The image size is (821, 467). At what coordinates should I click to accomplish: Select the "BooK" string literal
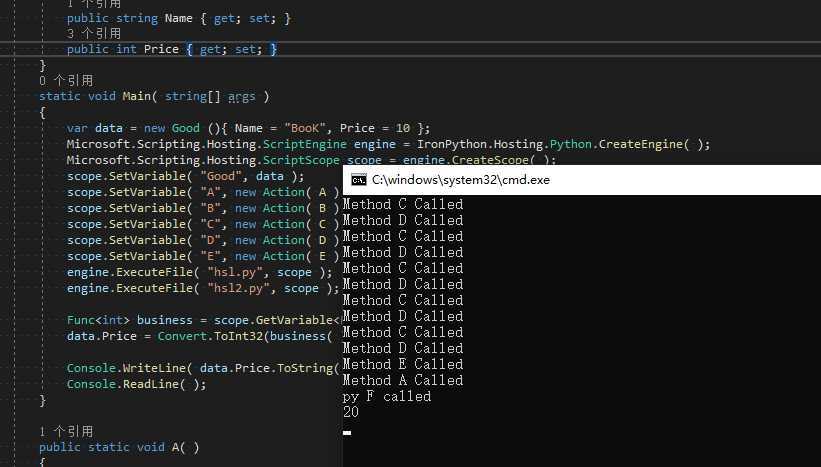click(304, 128)
